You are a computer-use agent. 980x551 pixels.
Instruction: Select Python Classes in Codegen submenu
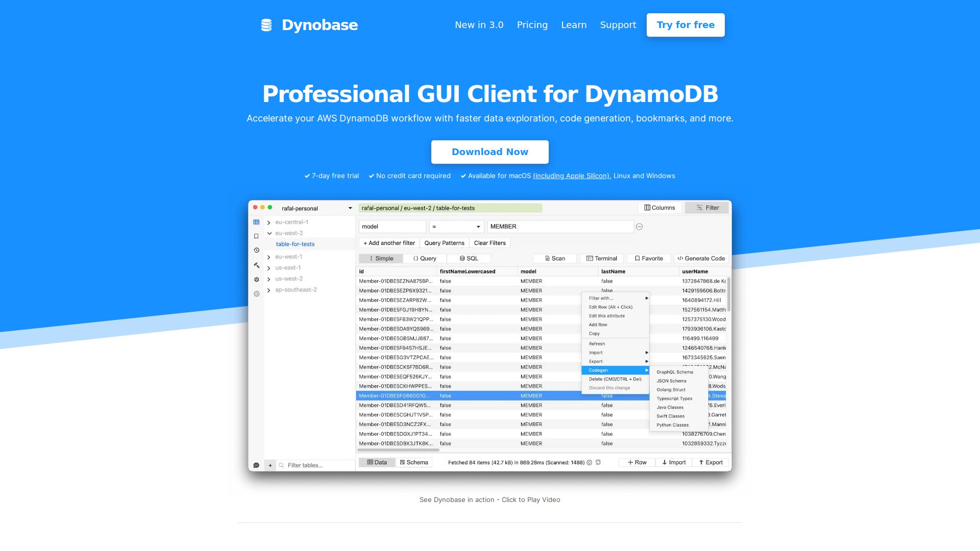(679, 425)
